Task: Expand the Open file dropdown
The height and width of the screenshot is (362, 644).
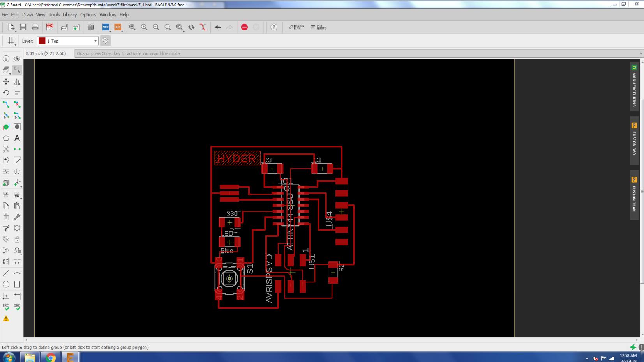Action: tap(15, 30)
